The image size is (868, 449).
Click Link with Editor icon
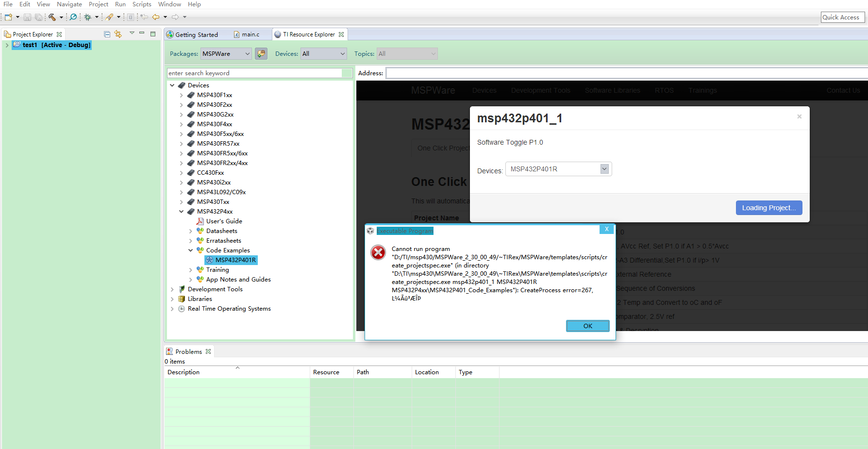coord(118,34)
